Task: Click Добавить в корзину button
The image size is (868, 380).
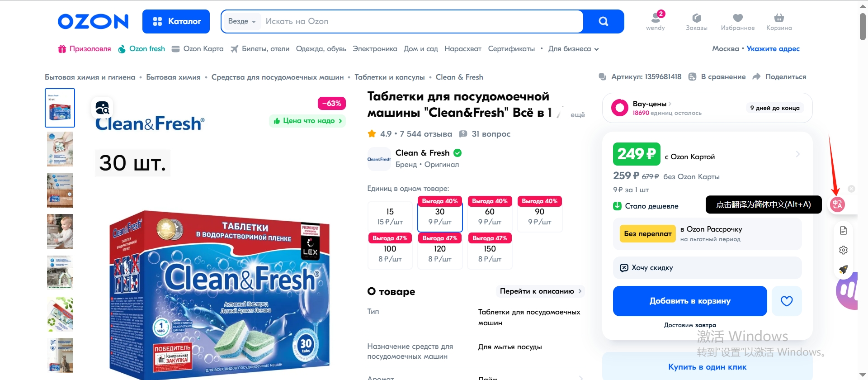Action: point(690,301)
